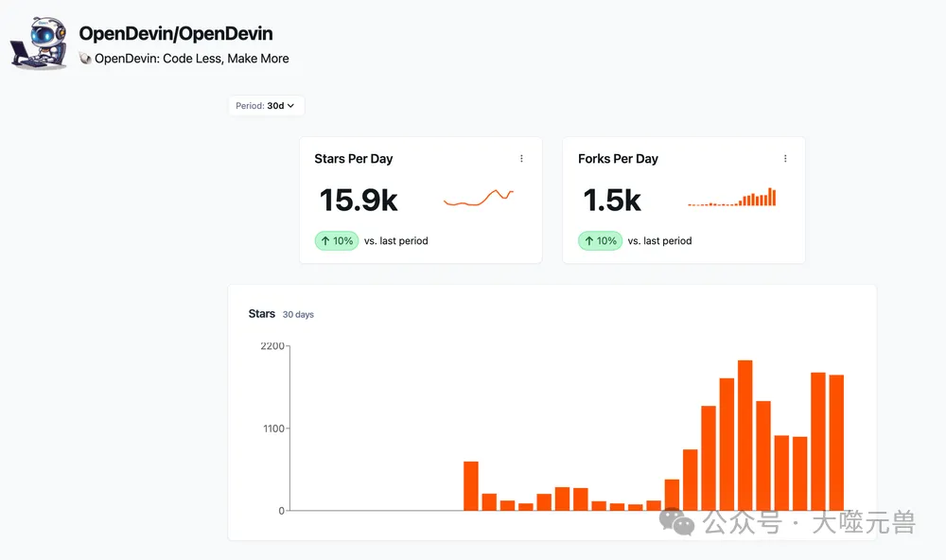
Task: Click the Forks Per Day card title
Action: coord(618,159)
